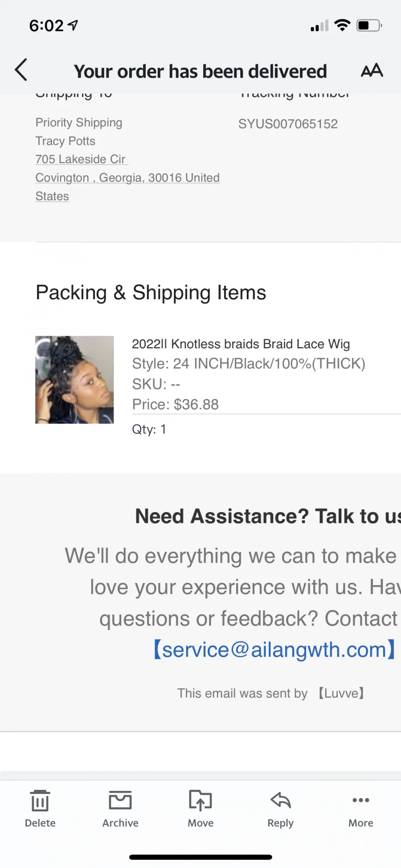The image size is (401, 868).
Task: Open text size AA options
Action: [372, 70]
